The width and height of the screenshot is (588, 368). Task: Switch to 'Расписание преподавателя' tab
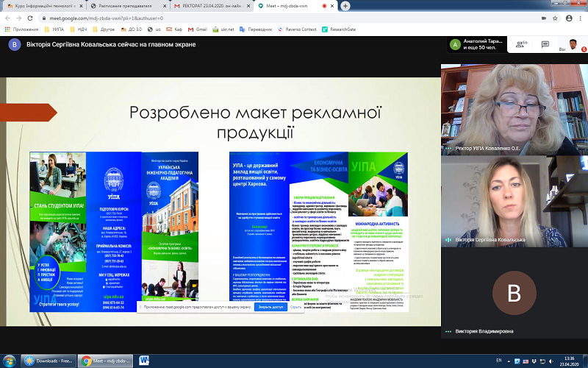pos(127,6)
